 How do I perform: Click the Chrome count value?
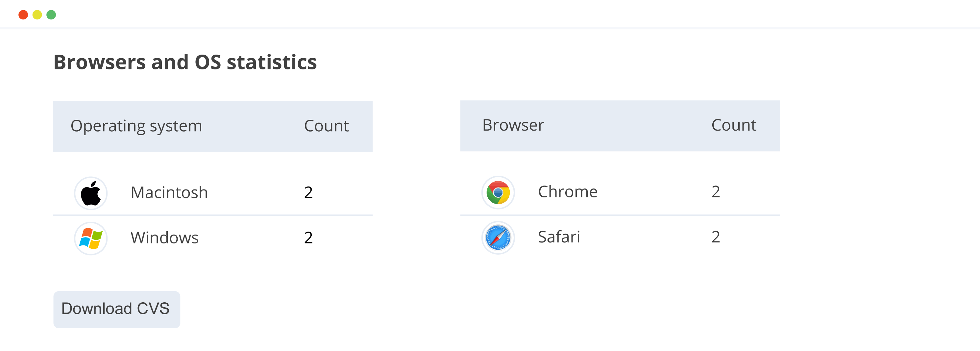coord(716,191)
